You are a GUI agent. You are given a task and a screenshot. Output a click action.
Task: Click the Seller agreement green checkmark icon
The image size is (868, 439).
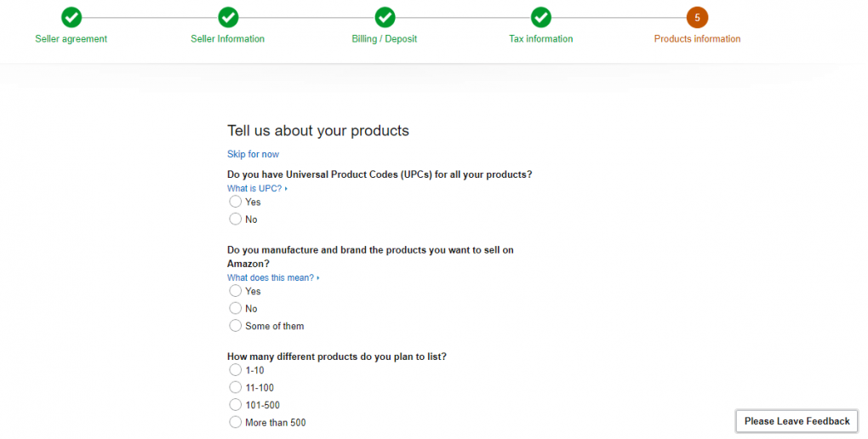pos(71,17)
